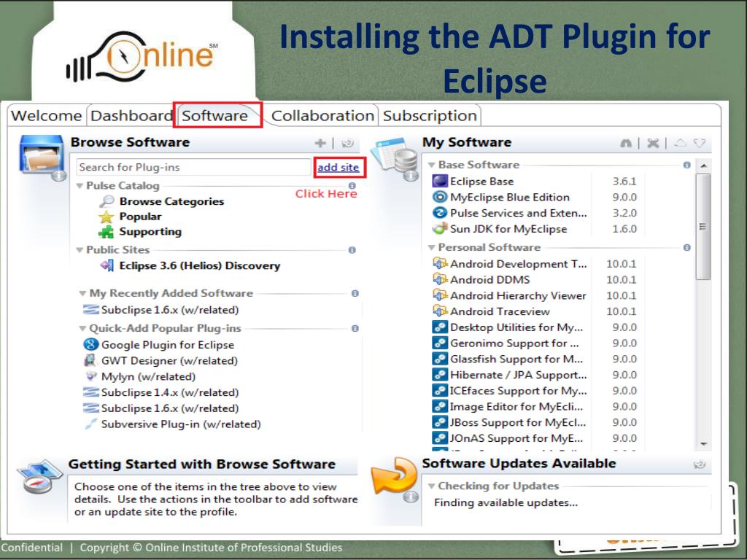
Task: Click the GWT Designer icon
Action: coord(90,360)
